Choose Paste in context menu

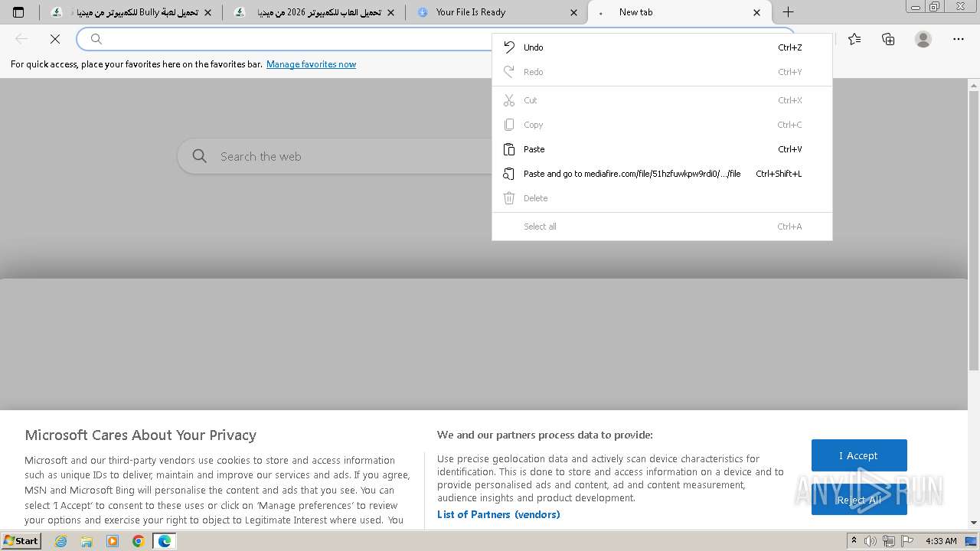(661, 149)
